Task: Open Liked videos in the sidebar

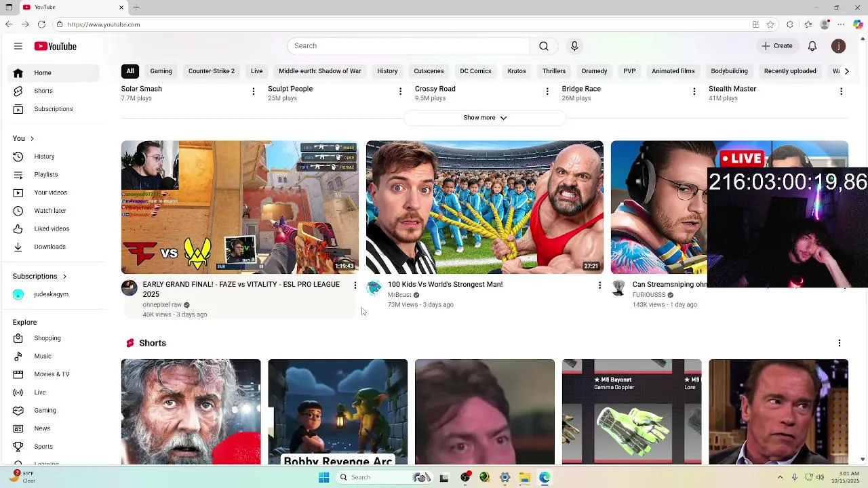Action: pos(54,229)
